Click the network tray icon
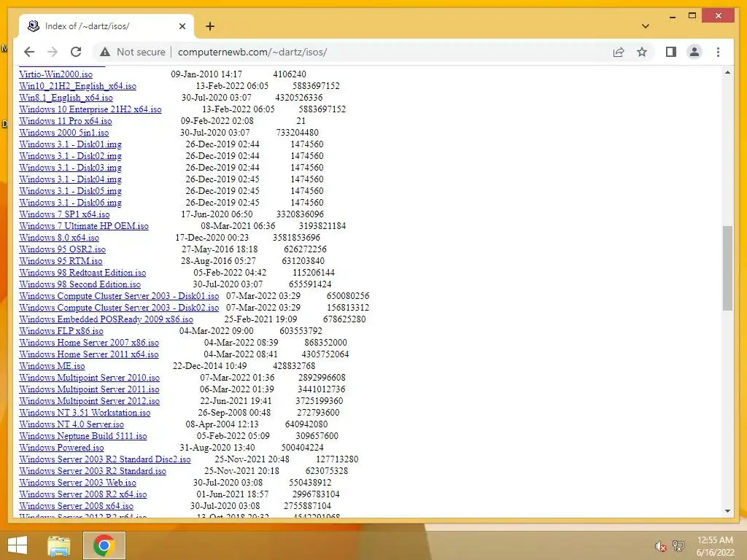This screenshot has height=560, width=747. click(x=678, y=545)
